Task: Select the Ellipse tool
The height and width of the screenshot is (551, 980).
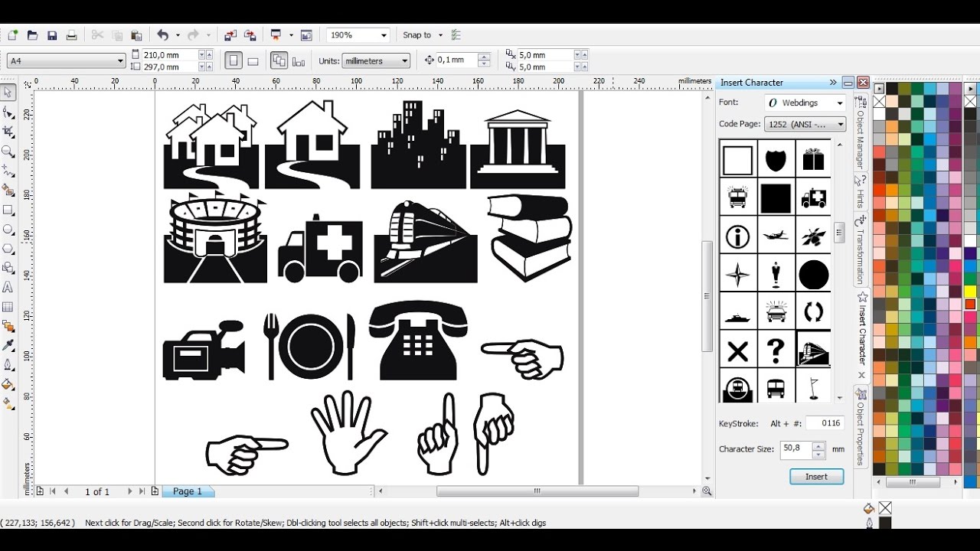Action: tap(8, 229)
